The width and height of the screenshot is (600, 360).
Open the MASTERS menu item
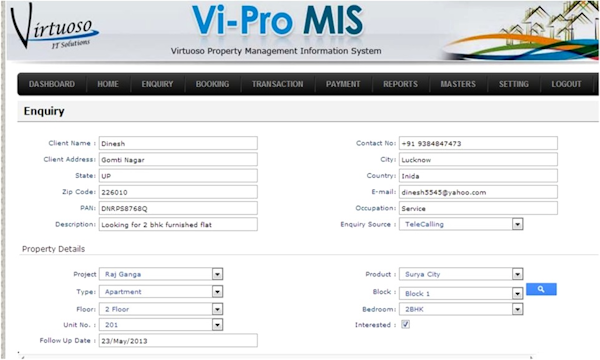(x=458, y=84)
